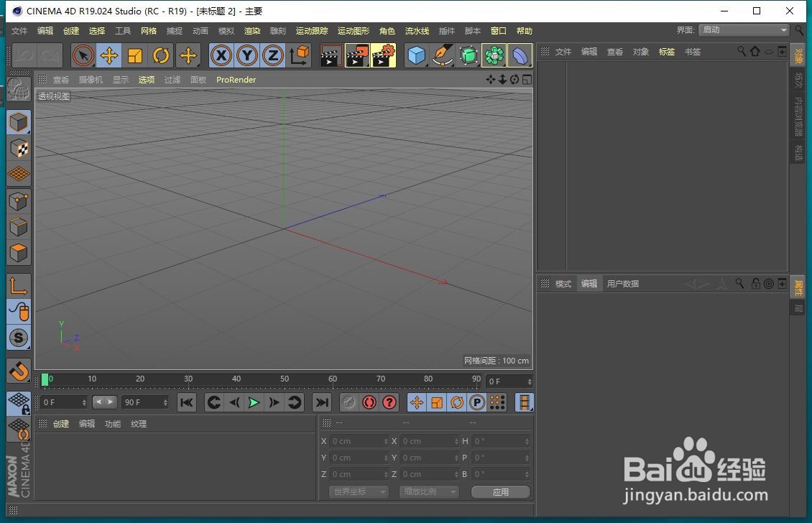The height and width of the screenshot is (523, 812).
Task: Toggle viewport maximize icon
Action: 527,80
